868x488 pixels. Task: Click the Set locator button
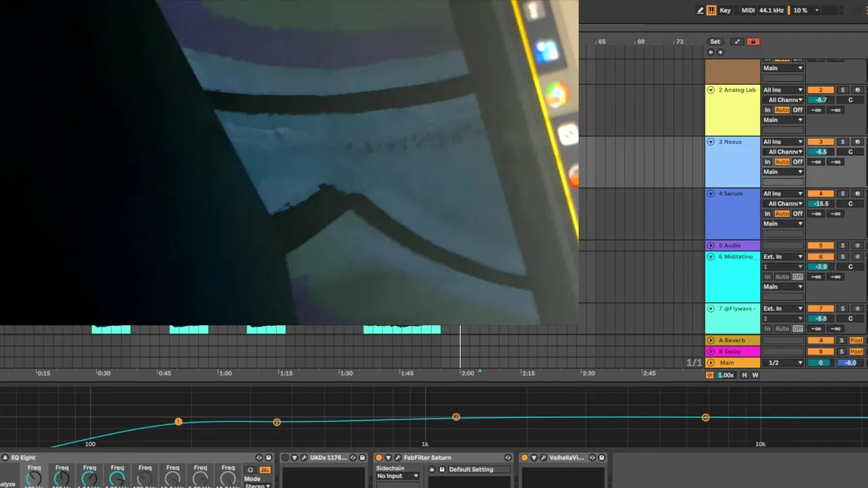(715, 41)
